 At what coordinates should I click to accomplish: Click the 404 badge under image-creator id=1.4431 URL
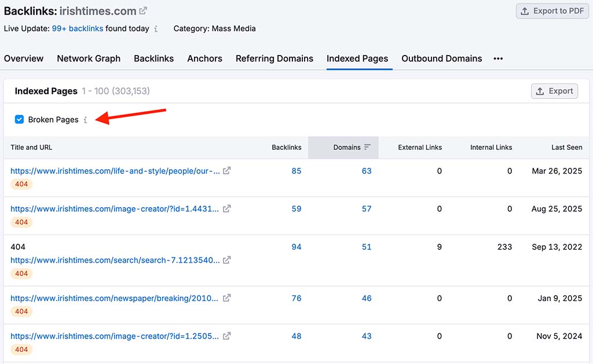21,222
